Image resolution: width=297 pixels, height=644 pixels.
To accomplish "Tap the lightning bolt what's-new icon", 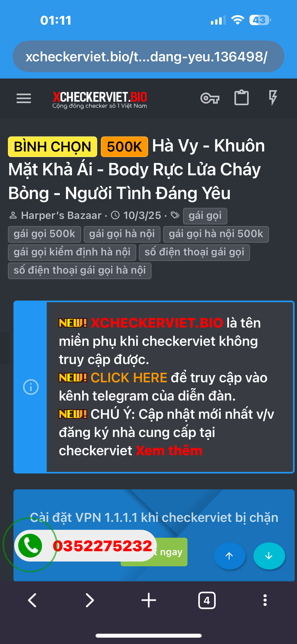I will [273, 98].
